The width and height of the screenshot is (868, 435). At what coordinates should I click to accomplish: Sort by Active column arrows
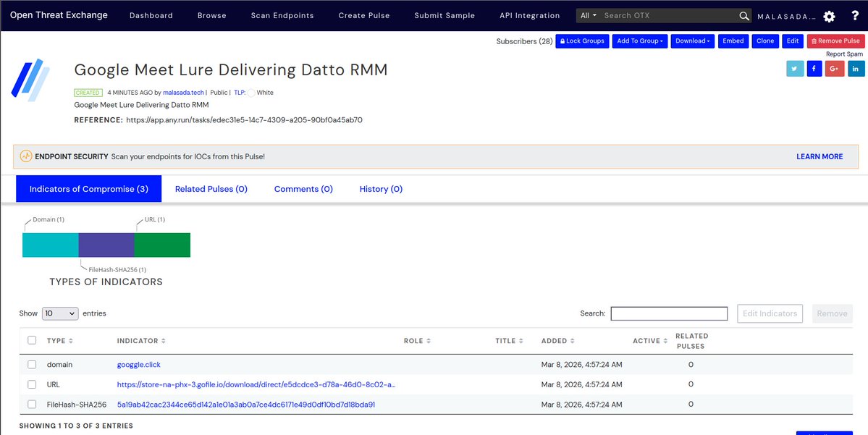tap(665, 341)
